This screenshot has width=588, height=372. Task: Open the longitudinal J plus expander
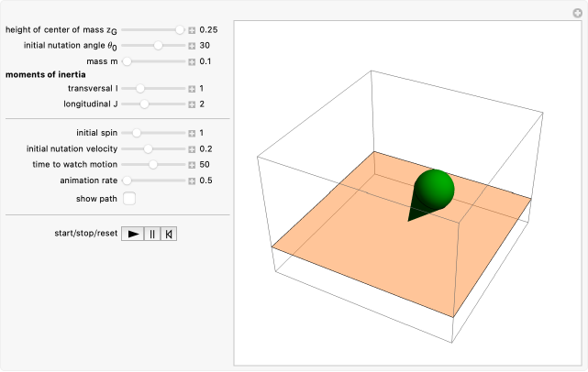(x=192, y=104)
